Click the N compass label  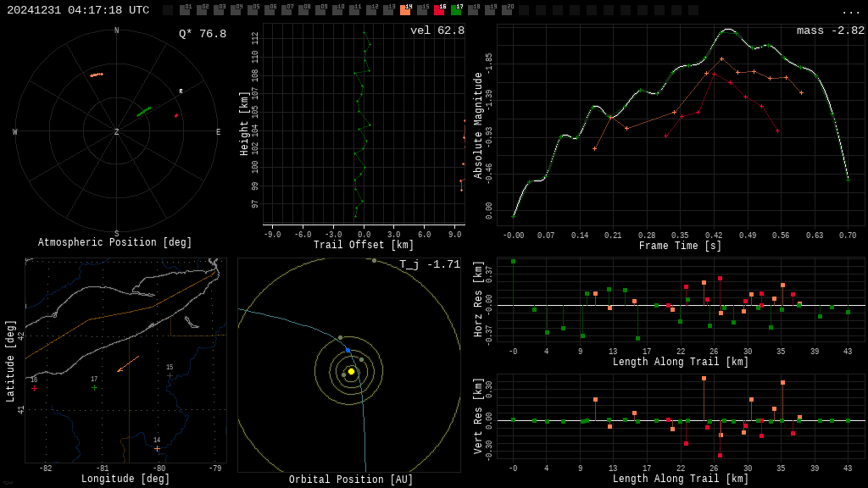116,30
